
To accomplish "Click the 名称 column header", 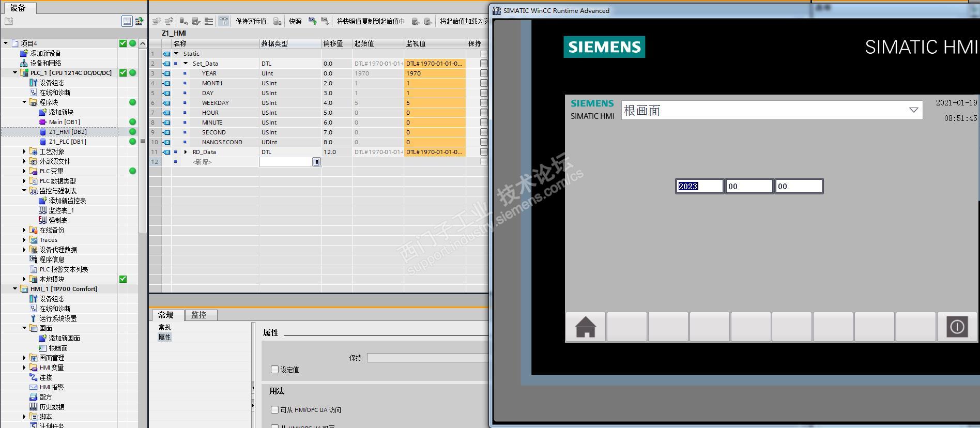I will point(216,43).
